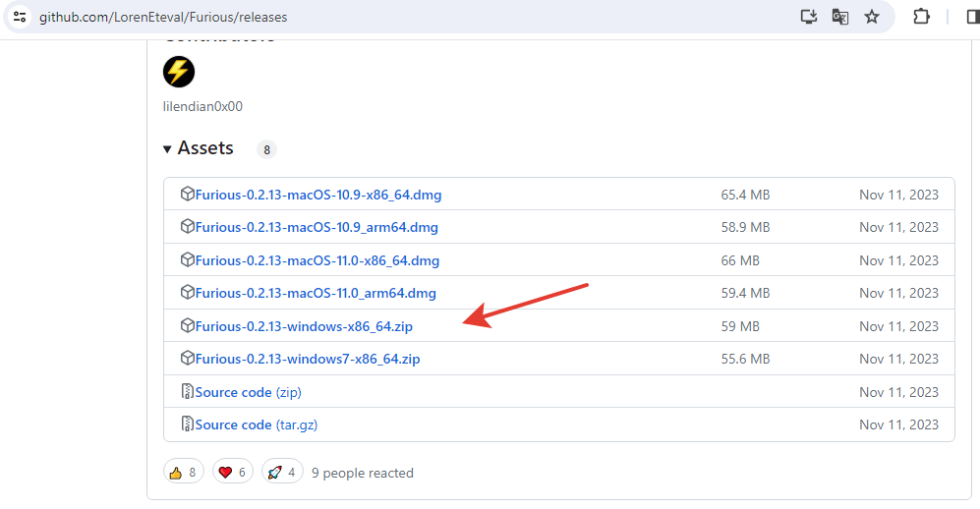Image resolution: width=980 pixels, height=509 pixels.
Task: Click the 55.6 MB size text
Action: [x=745, y=359]
